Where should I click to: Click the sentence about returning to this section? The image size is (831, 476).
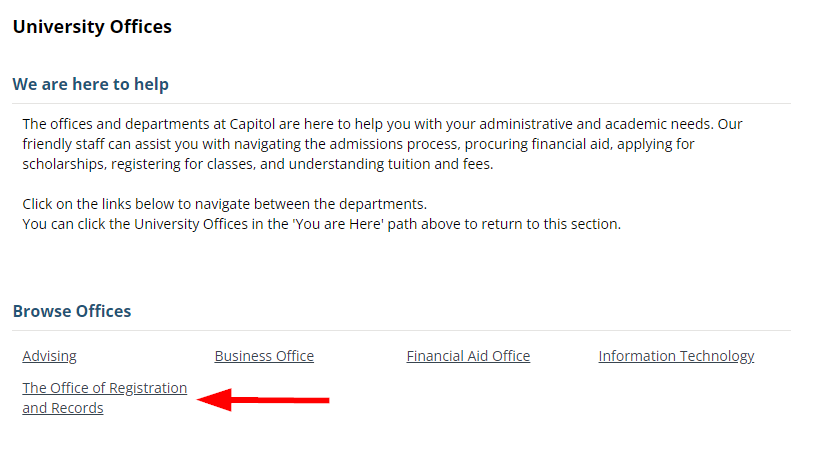tap(321, 224)
